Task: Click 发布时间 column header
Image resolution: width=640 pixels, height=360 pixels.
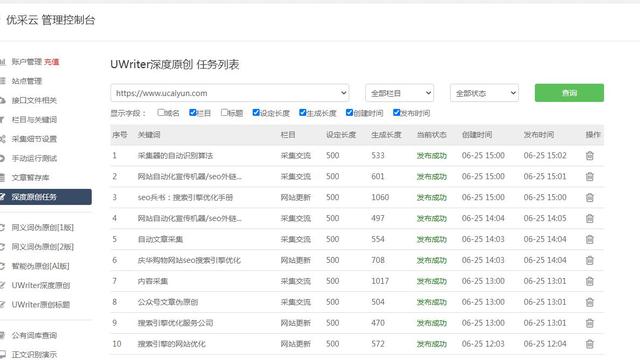Action: [539, 135]
